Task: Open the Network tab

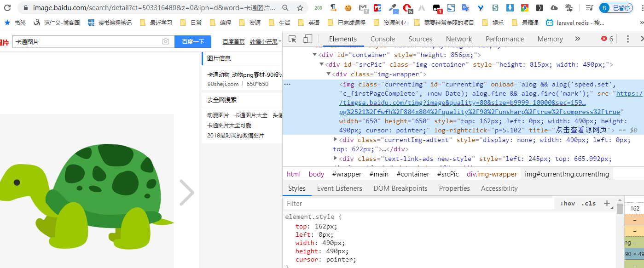Action: coord(459,39)
